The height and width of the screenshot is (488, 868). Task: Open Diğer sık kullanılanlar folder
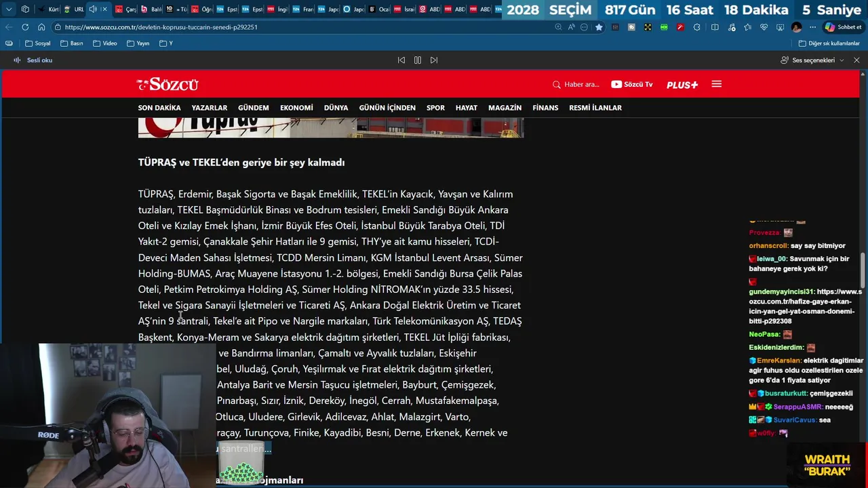tap(829, 43)
